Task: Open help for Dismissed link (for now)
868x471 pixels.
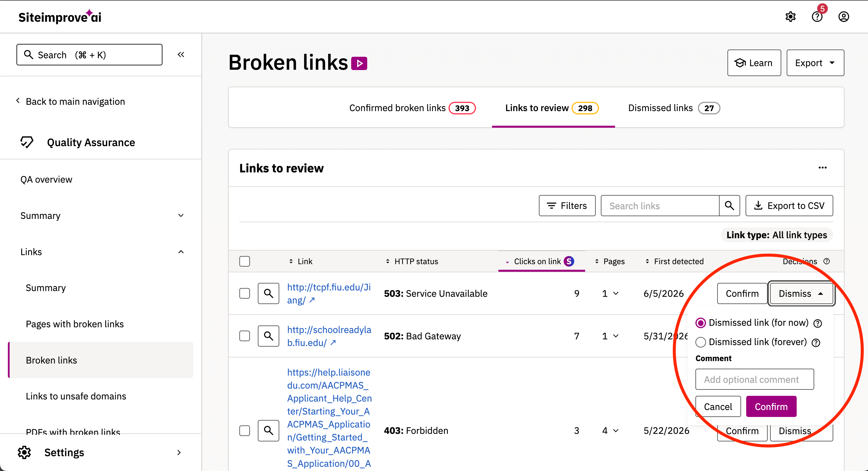Action: point(818,324)
